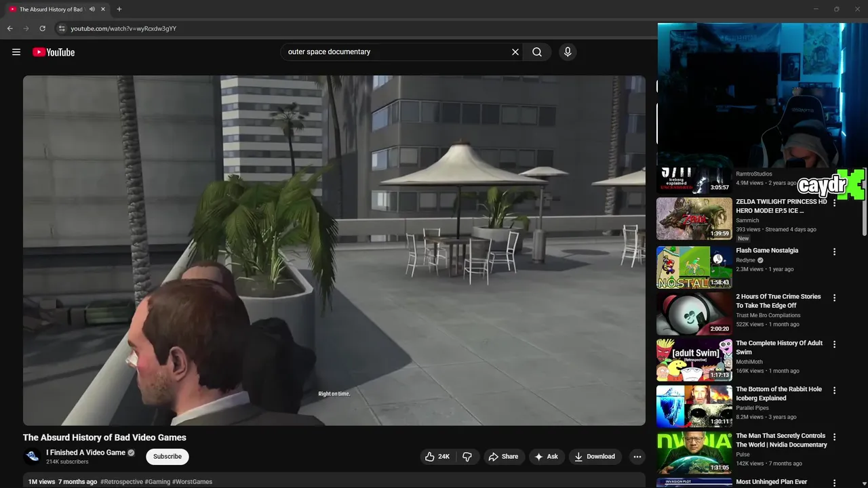Open options menu for Complete History Adult Swim
The width and height of the screenshot is (868, 488).
point(835,344)
